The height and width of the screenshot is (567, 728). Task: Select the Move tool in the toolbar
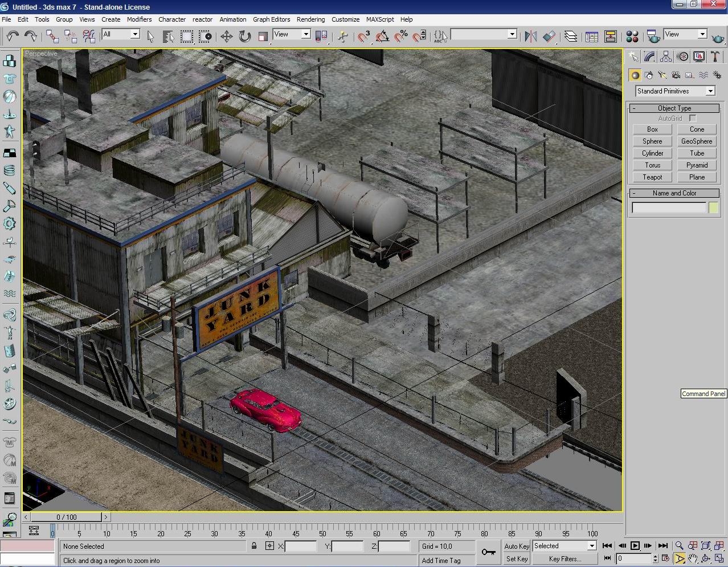(x=226, y=36)
